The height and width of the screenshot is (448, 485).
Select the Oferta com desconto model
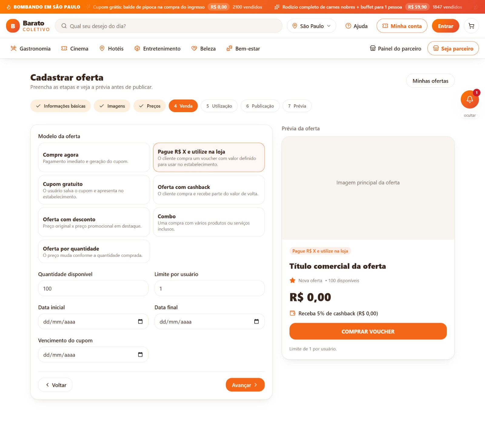[x=94, y=222]
